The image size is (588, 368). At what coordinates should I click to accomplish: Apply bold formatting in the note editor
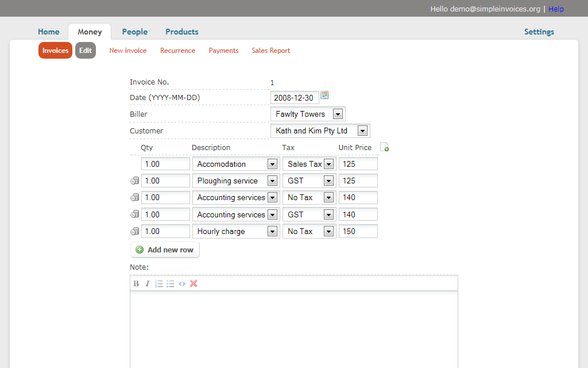(136, 283)
